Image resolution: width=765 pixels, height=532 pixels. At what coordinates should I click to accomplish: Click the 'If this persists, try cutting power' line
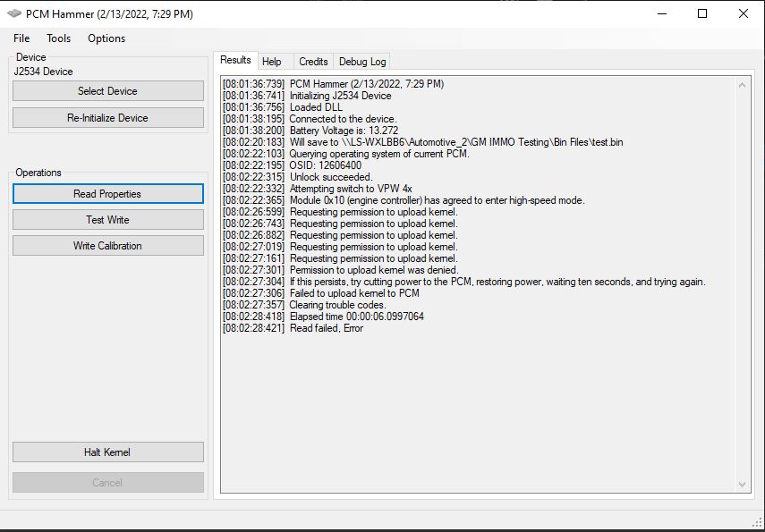pos(464,282)
